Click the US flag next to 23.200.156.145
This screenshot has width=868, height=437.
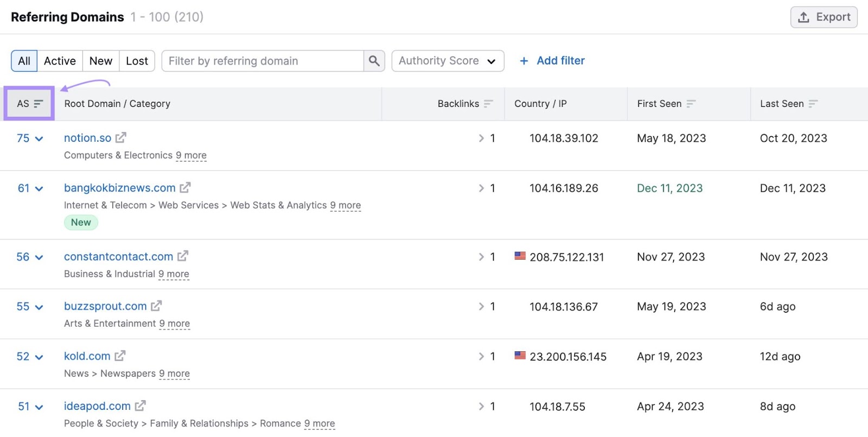(x=520, y=356)
